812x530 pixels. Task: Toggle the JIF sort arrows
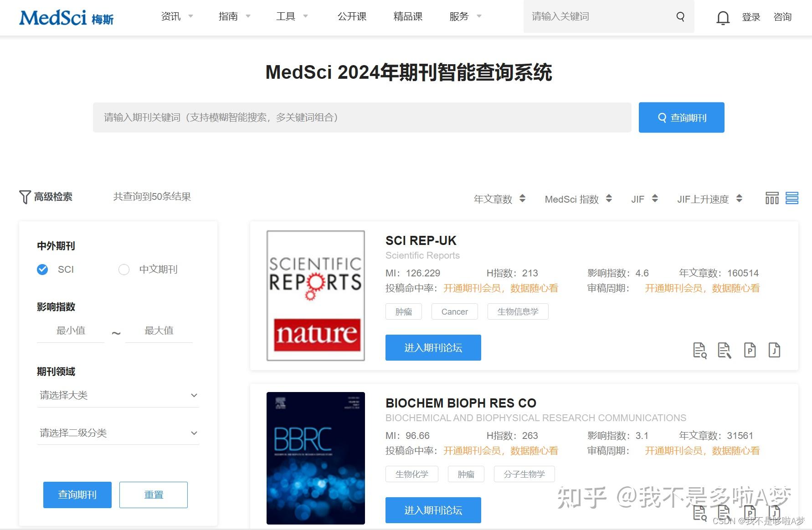[655, 199]
